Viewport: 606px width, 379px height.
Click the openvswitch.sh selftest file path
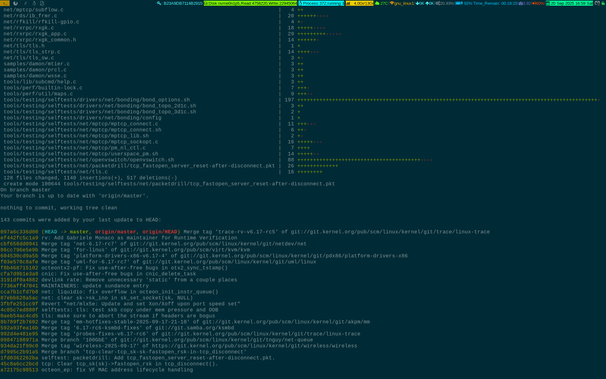(x=89, y=160)
